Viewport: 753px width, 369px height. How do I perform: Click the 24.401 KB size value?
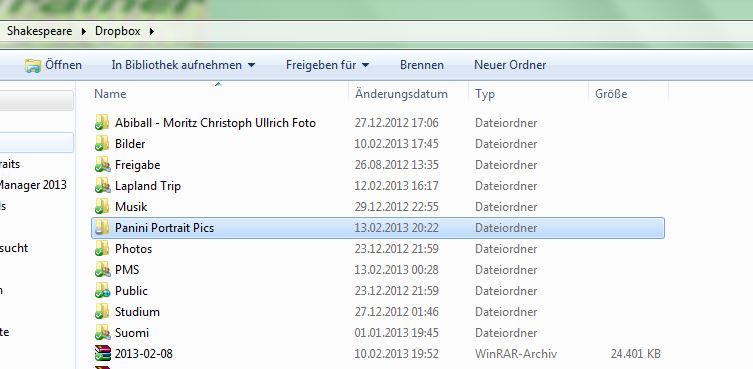click(636, 354)
